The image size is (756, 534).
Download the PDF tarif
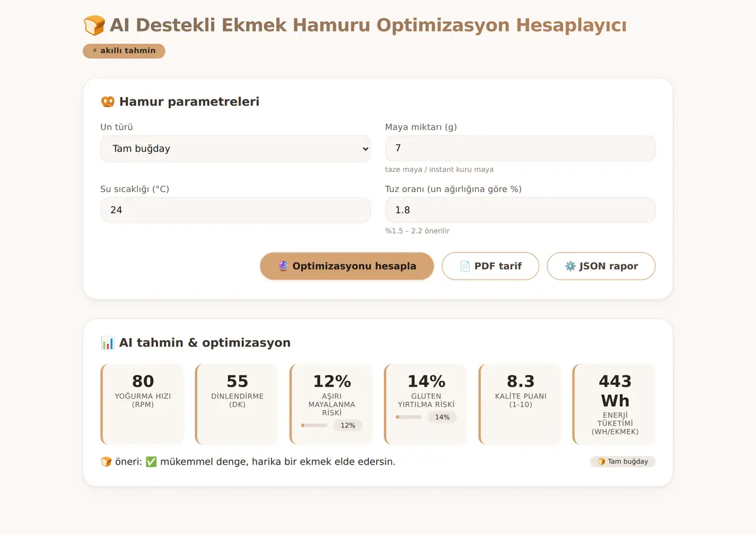pos(490,266)
